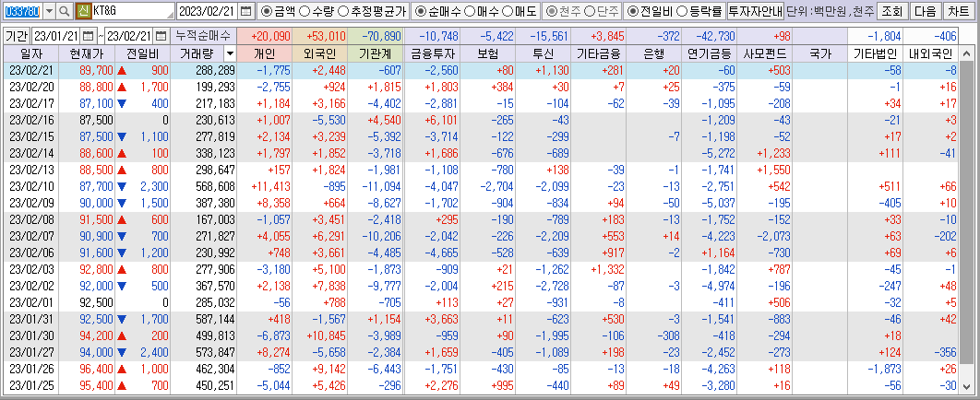This screenshot has width=980, height=400.
Task: Click the foreigner value +10,845 on 23/01/30
Action: tap(327, 335)
